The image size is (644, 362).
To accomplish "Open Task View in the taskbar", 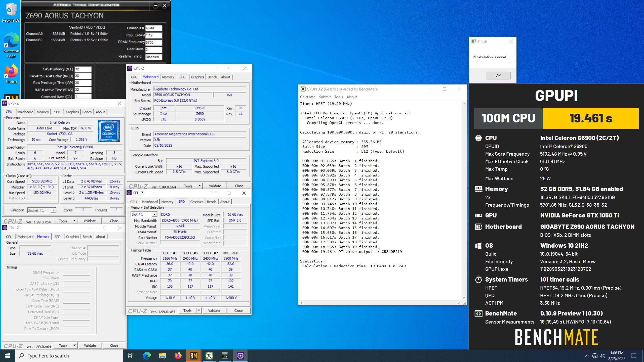I will (x=131, y=356).
